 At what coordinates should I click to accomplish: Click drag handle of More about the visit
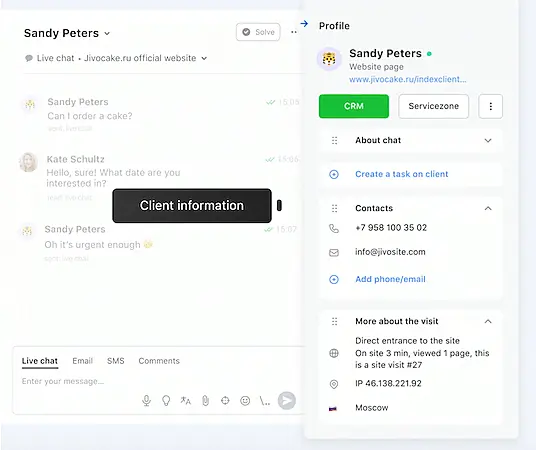point(334,321)
